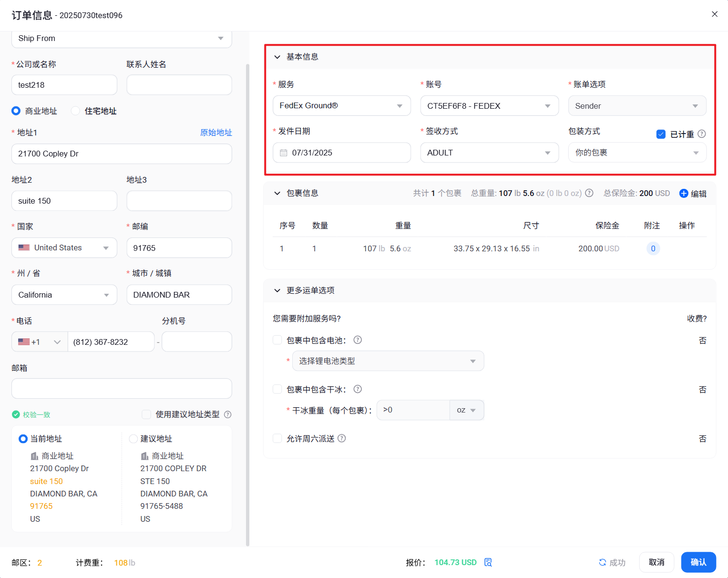The width and height of the screenshot is (728, 578).
Task: Click the empty 邮箱 field
Action: 122,389
